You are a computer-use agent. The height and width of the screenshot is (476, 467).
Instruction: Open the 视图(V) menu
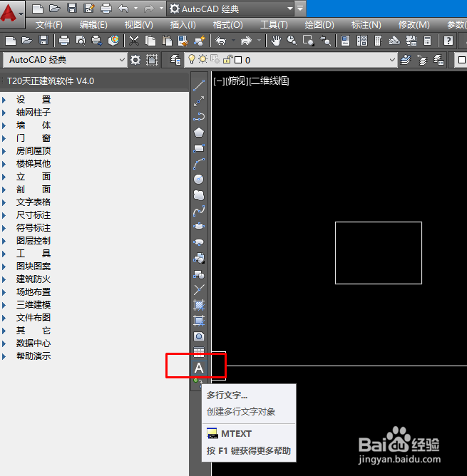139,25
